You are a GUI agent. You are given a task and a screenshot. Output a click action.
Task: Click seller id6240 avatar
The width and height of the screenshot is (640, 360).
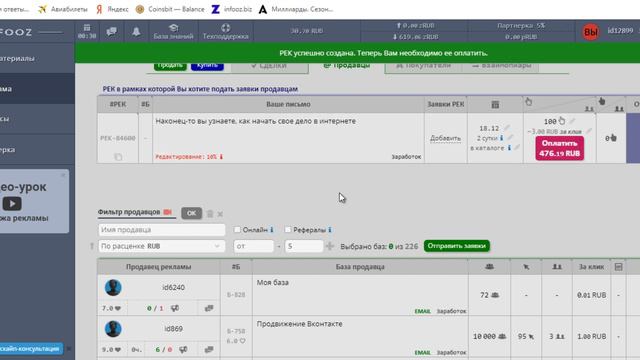pyautogui.click(x=113, y=287)
